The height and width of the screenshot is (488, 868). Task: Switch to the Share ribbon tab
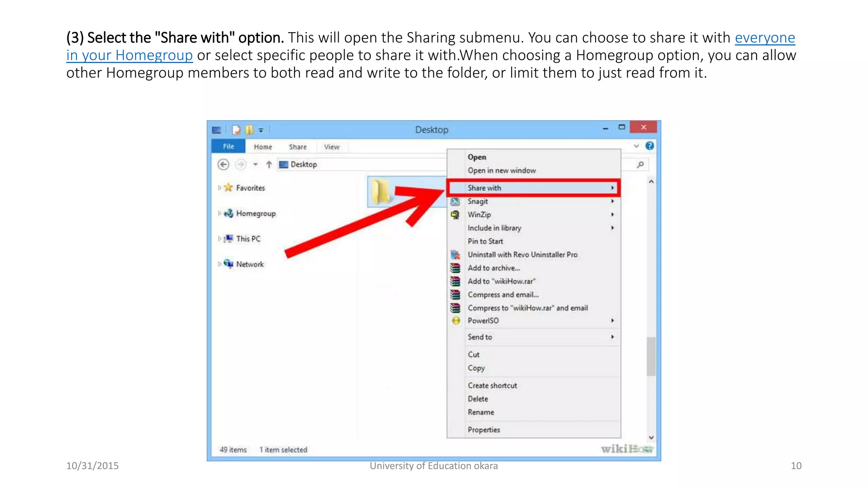(298, 147)
